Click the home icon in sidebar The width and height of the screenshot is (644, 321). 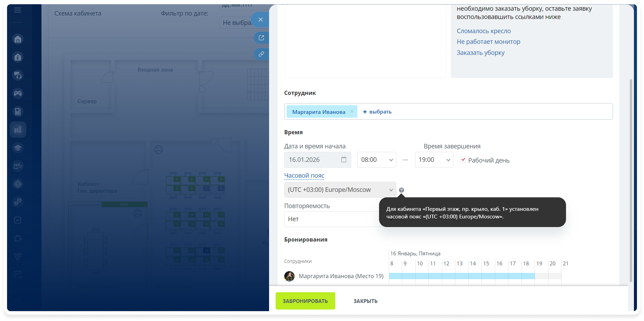[18, 39]
